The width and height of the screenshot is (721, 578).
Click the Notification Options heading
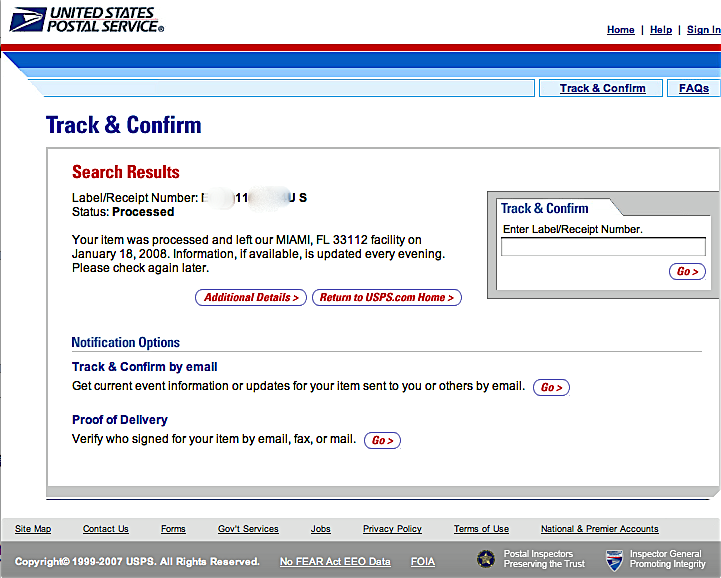[x=126, y=343]
